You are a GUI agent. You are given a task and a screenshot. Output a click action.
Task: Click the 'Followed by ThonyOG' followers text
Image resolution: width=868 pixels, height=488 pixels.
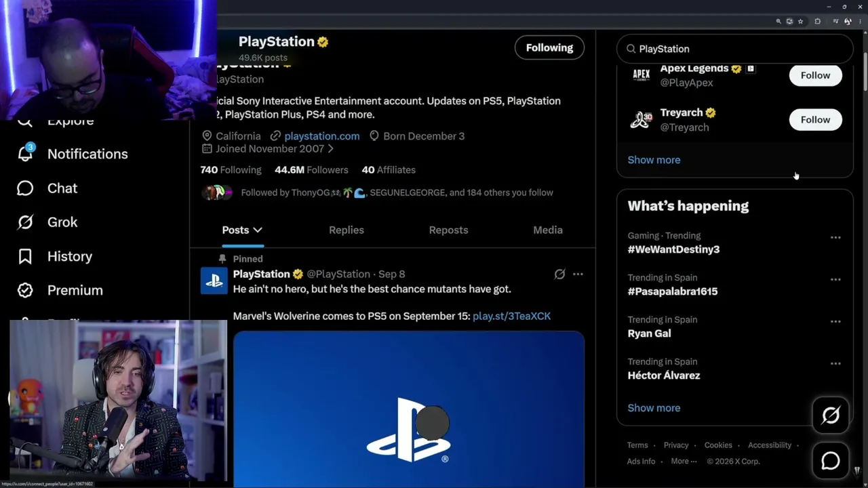click(397, 192)
